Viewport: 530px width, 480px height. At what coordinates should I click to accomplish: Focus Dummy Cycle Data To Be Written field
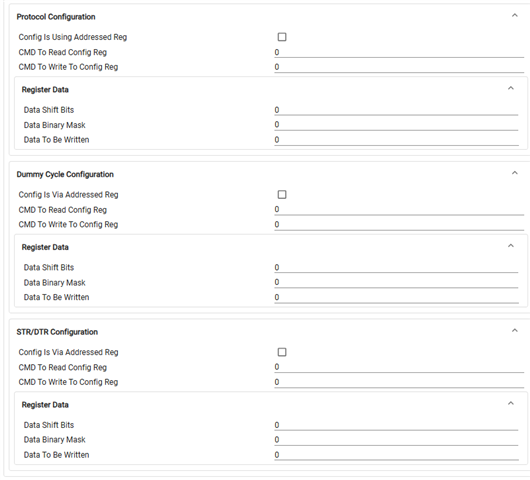[x=396, y=297]
